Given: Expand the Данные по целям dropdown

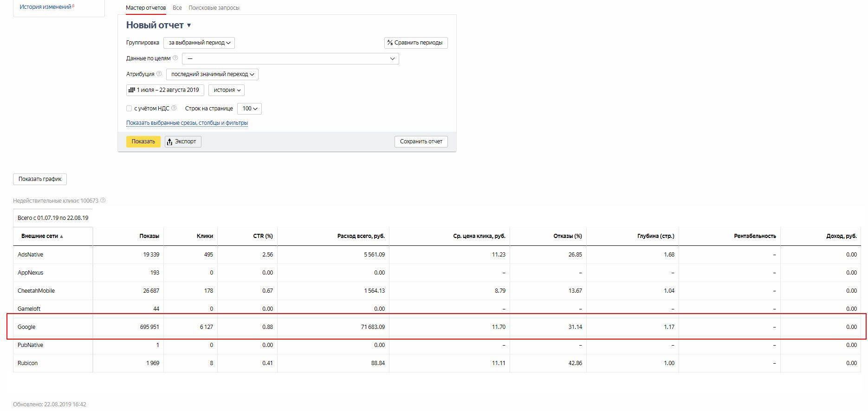Looking at the screenshot, I should coord(290,58).
